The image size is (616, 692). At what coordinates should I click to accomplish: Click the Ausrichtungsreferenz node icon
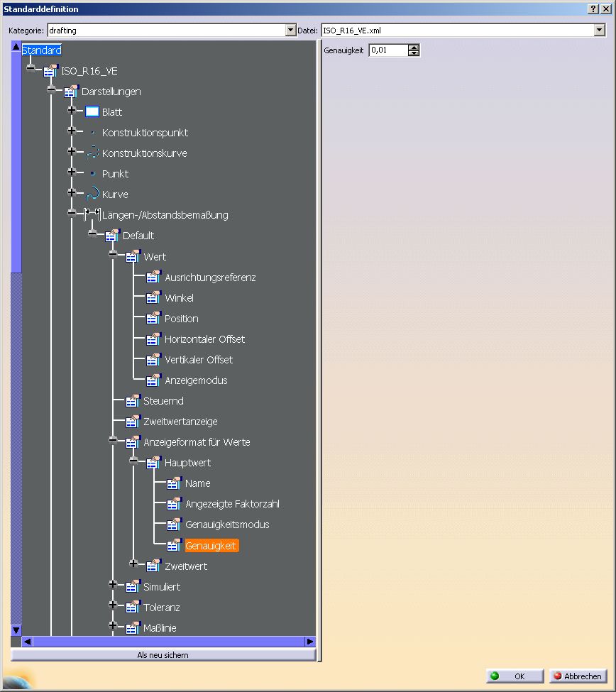point(153,277)
